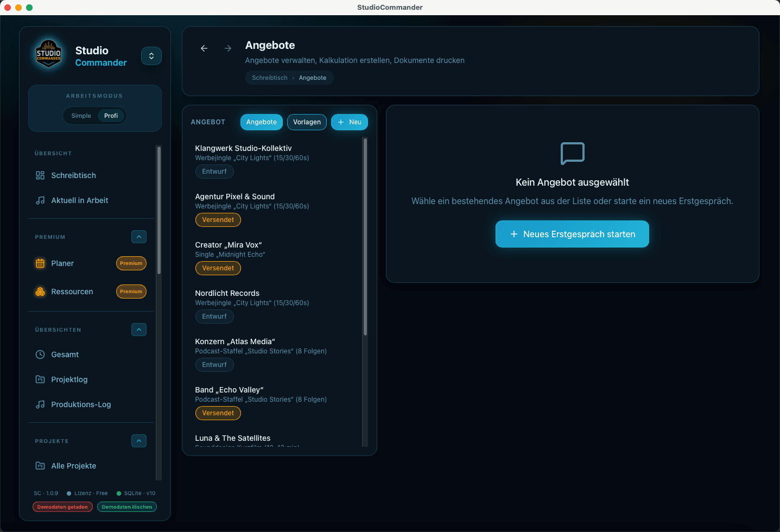The image size is (780, 532).
Task: Click the Ressourcen icon
Action: pyautogui.click(x=40, y=292)
